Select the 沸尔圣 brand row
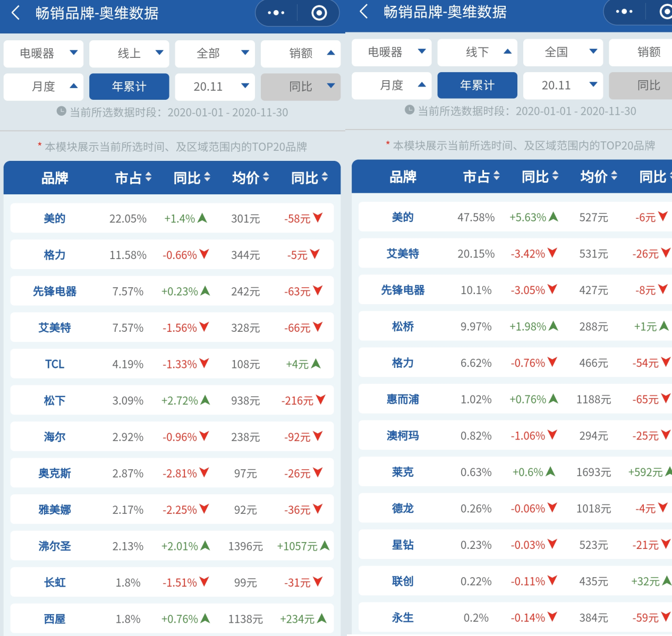Image resolution: width=672 pixels, height=636 pixels. coord(172,546)
